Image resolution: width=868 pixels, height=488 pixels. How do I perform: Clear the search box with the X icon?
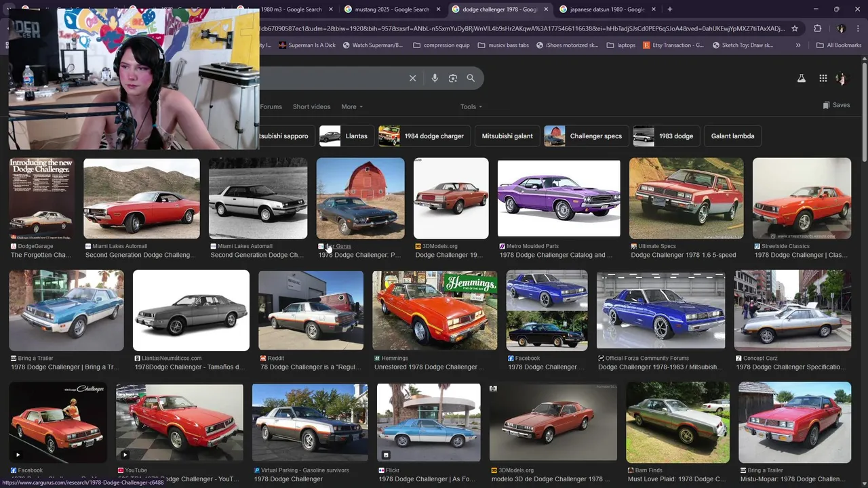click(x=412, y=78)
